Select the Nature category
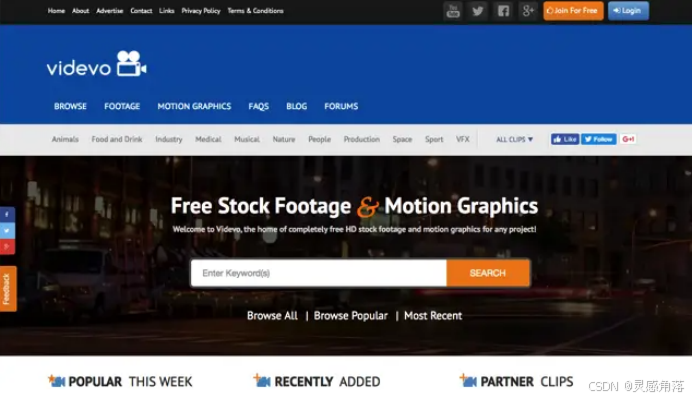692x400 pixels. (x=284, y=139)
